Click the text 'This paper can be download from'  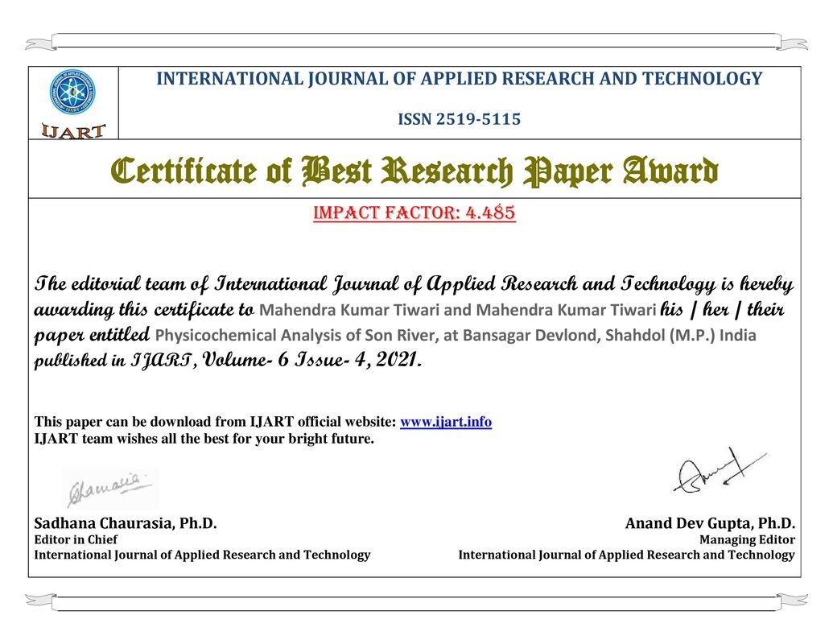(x=140, y=422)
